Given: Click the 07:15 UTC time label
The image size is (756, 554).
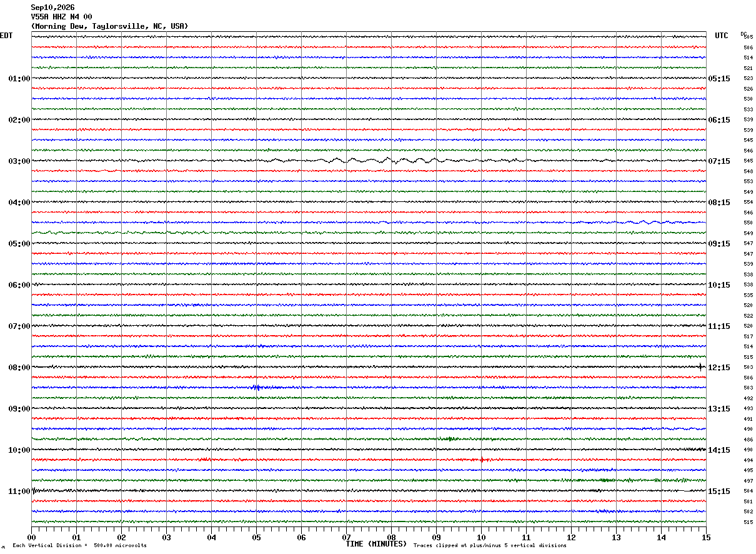Looking at the screenshot, I should (x=719, y=161).
